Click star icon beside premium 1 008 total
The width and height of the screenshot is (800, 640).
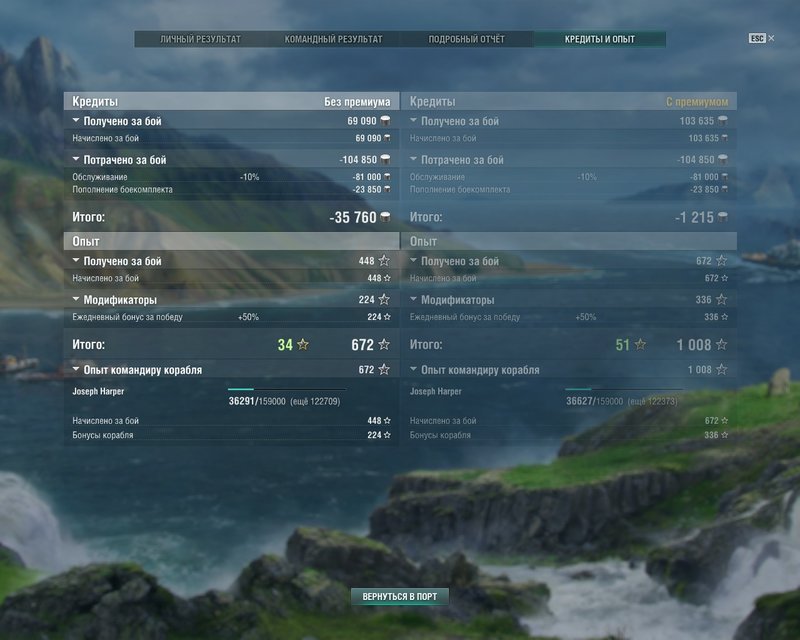[x=721, y=344]
